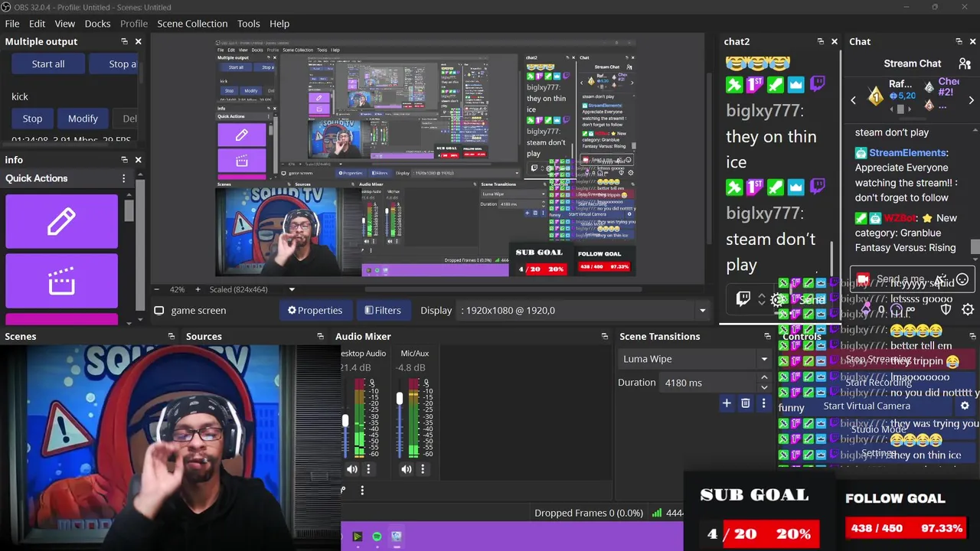The image size is (980, 551).
Task: Open virtual camera settings gear
Action: 965,406
